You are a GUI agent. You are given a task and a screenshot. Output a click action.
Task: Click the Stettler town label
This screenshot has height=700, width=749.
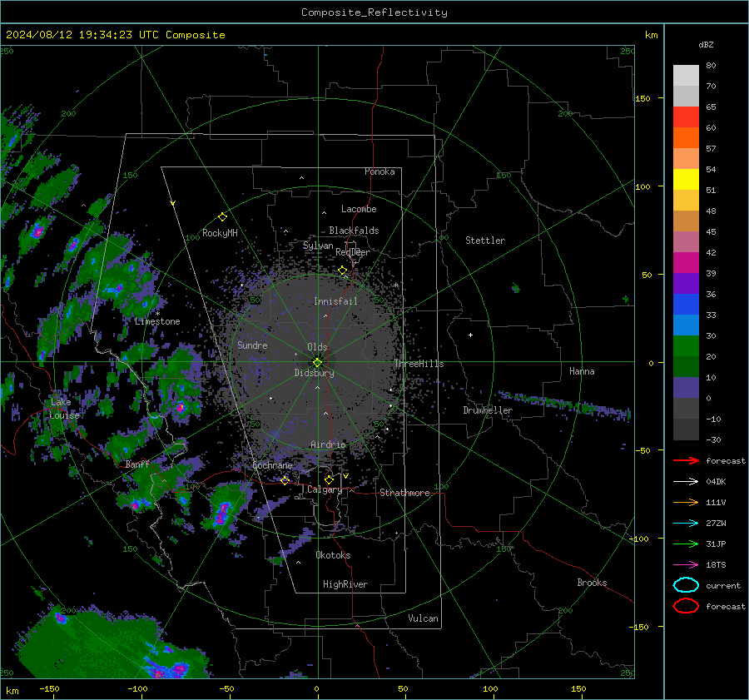click(485, 241)
